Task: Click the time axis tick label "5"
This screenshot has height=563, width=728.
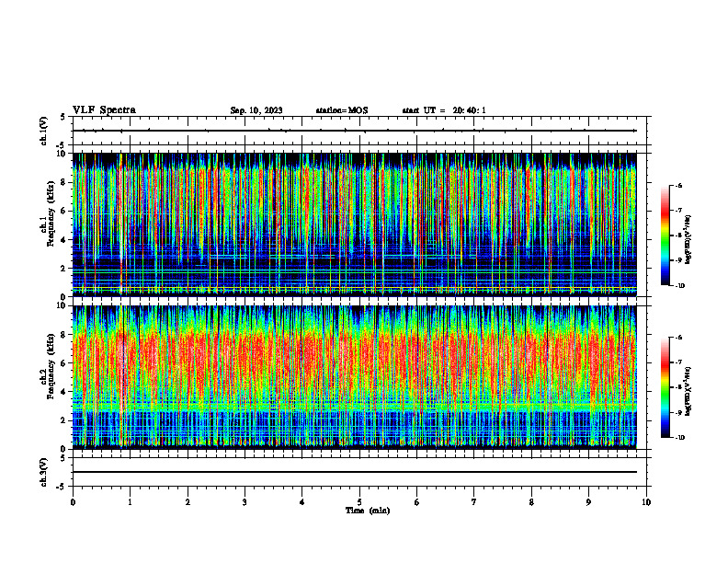Action: coord(359,502)
